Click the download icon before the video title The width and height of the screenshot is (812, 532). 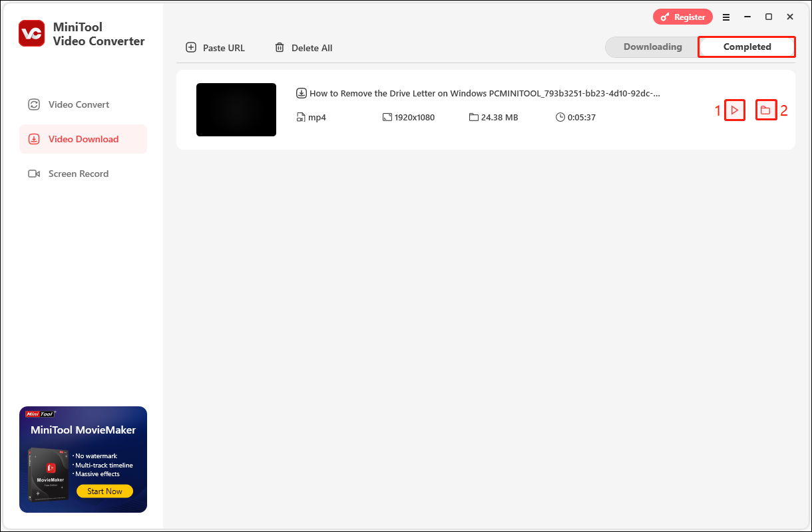point(302,94)
